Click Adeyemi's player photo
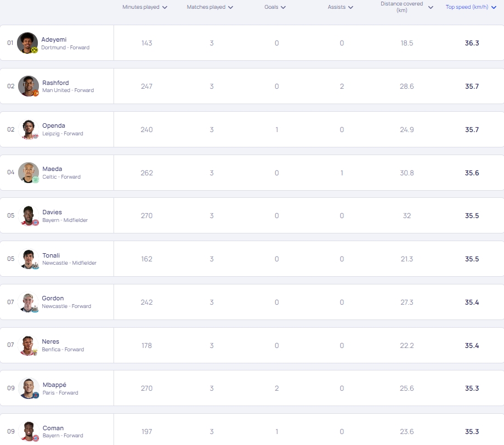Viewport: 504px width, 445px height. (x=27, y=43)
